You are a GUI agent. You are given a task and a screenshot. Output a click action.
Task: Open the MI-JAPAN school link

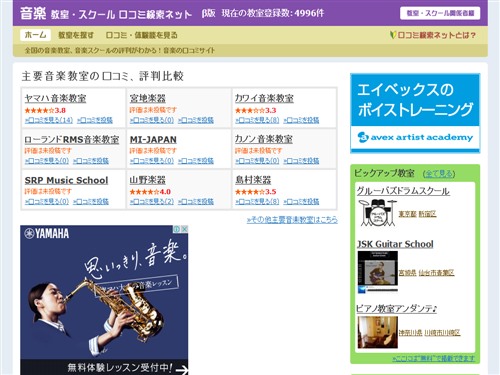[153, 139]
